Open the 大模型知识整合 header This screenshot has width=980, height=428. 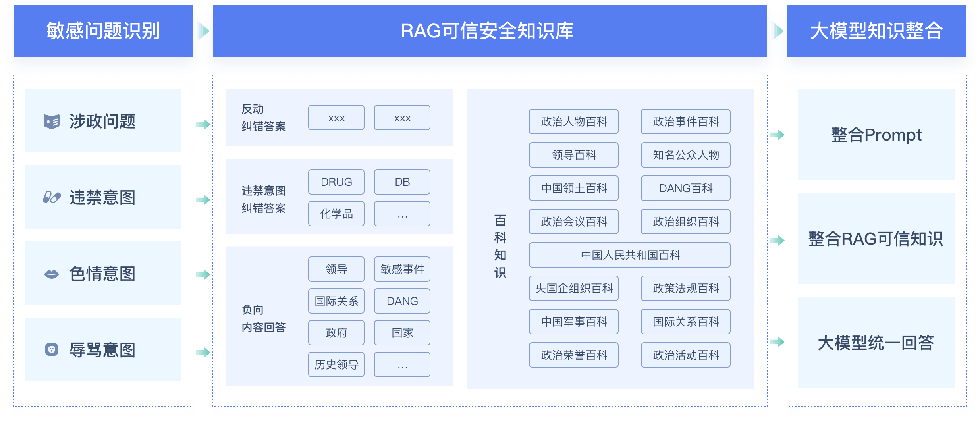[x=876, y=31]
